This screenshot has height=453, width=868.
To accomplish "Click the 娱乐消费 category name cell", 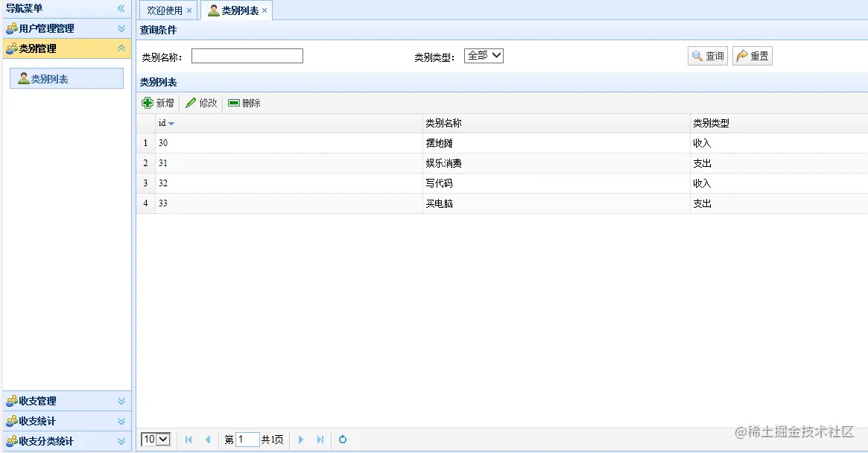I will click(x=557, y=163).
